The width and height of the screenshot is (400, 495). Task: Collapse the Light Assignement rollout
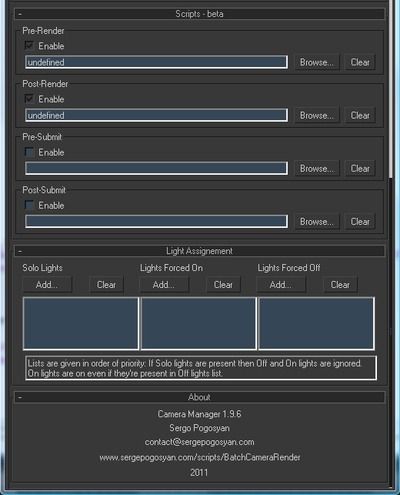(x=200, y=251)
